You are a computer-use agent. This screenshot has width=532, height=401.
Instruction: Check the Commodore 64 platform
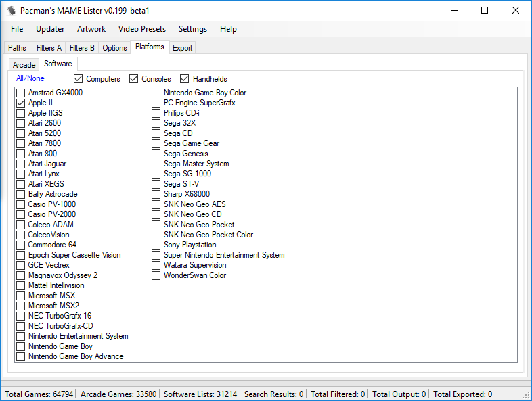tap(21, 245)
